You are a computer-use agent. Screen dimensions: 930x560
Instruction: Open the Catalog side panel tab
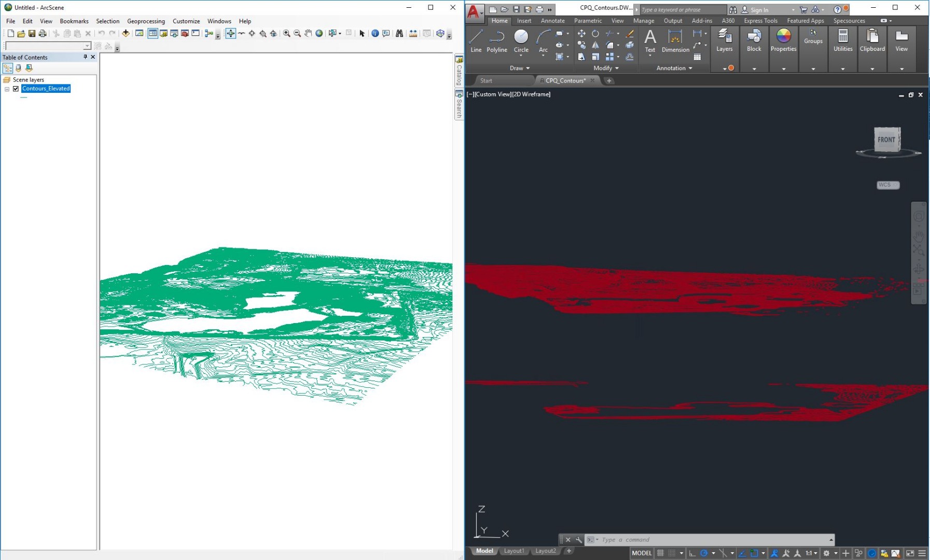tap(459, 71)
